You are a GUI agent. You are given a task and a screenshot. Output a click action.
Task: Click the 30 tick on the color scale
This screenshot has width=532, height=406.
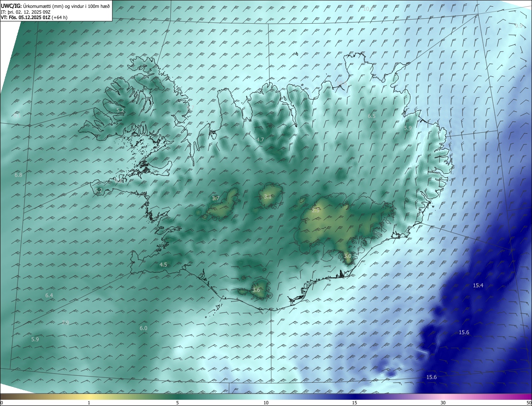tap(443, 403)
